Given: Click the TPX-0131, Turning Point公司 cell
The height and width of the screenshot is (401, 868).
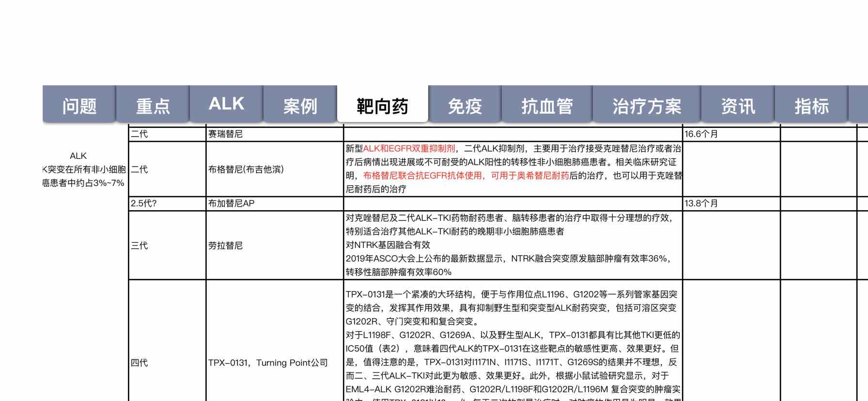Looking at the screenshot, I should tap(274, 363).
